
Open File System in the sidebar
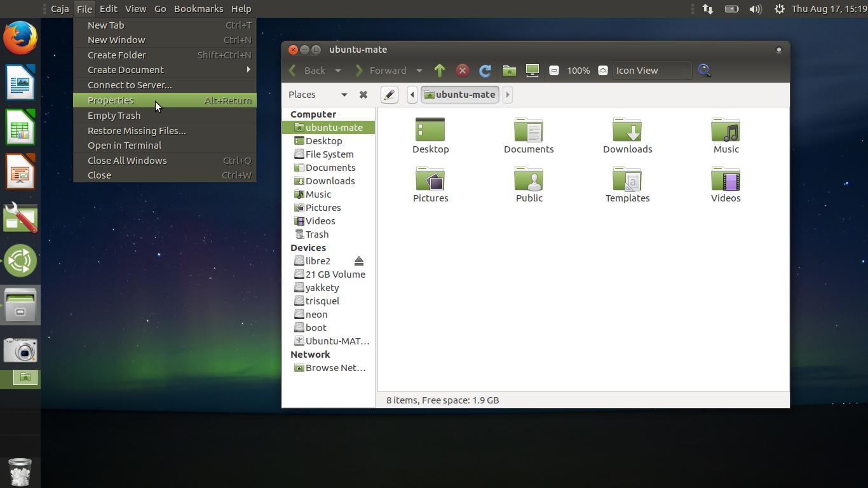328,154
